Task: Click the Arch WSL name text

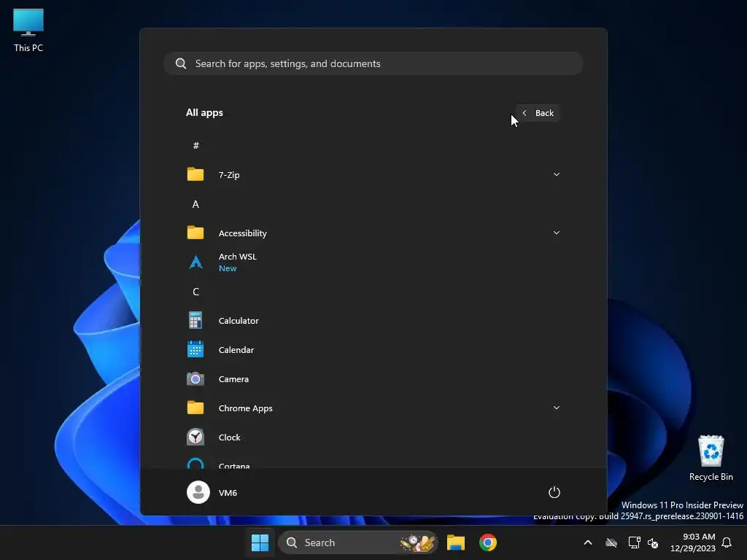Action: click(238, 257)
